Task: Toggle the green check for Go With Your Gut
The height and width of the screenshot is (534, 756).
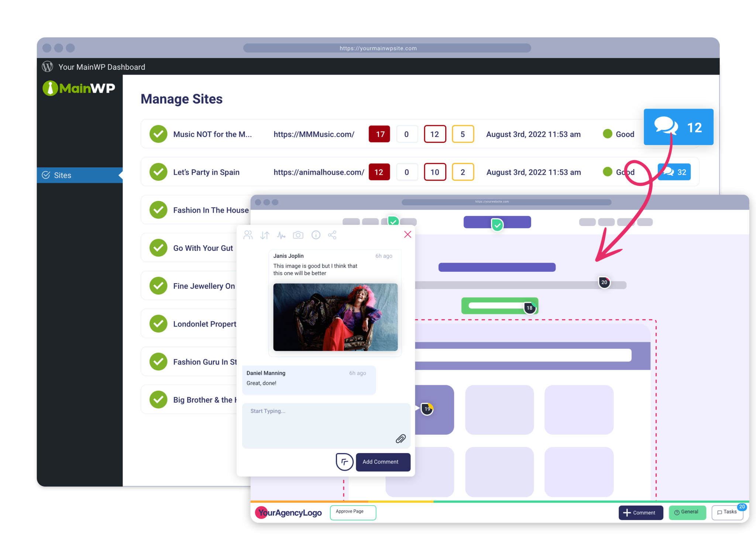Action: tap(158, 248)
